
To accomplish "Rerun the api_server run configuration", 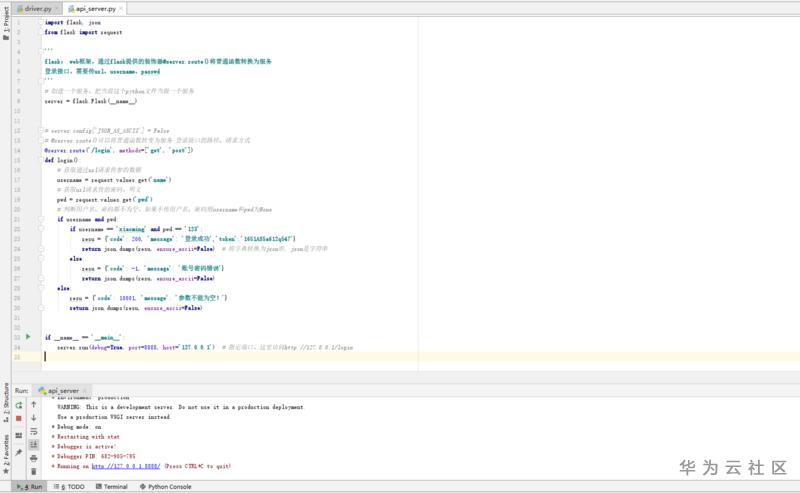I will [x=19, y=405].
